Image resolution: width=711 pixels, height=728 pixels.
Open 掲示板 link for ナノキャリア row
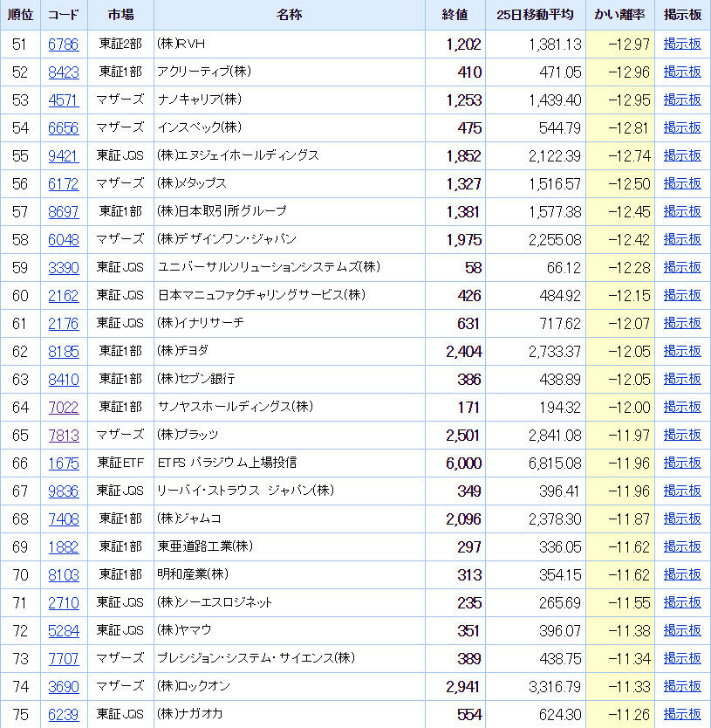[x=682, y=100]
